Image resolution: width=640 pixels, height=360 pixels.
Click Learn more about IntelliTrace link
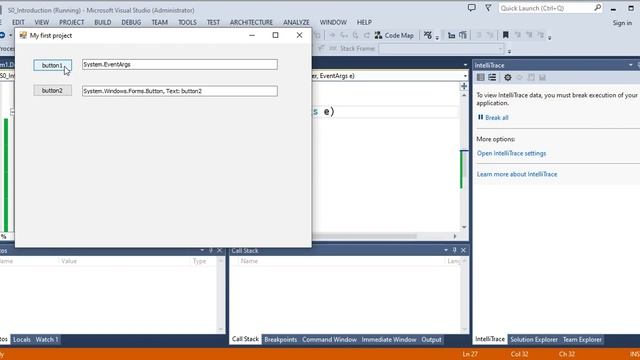pyautogui.click(x=517, y=174)
